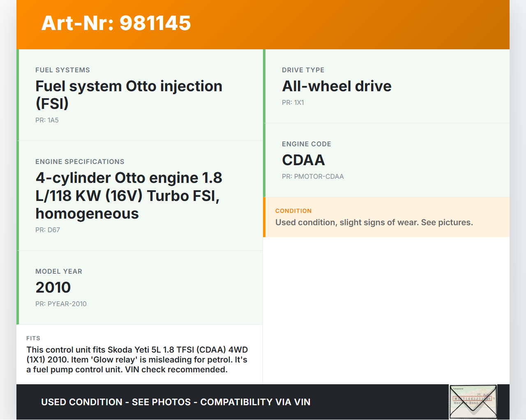526x420 pixels.
Task: Click the CDAA engine code value
Action: (303, 160)
